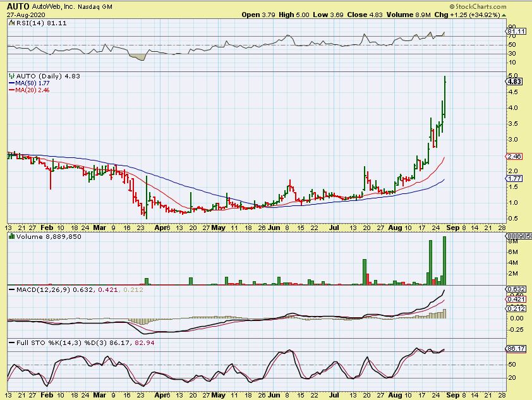Click the green up-arrow next to change
Viewport: 532px width, 400px height.
[x=504, y=15]
